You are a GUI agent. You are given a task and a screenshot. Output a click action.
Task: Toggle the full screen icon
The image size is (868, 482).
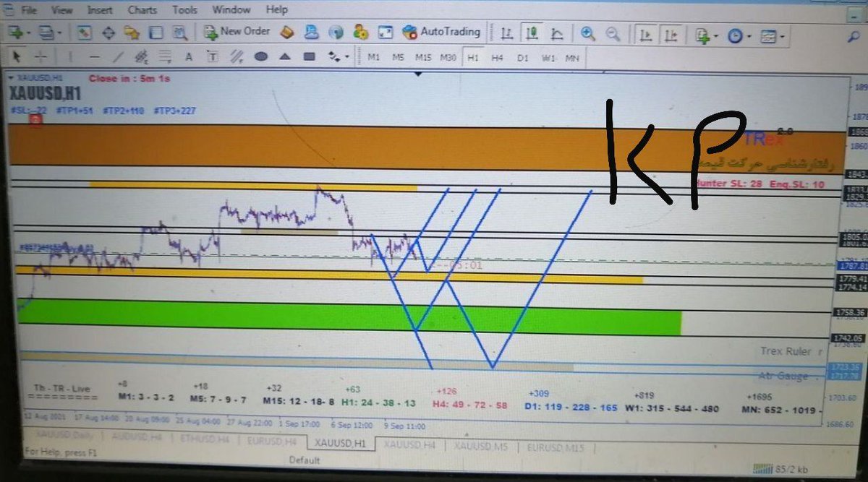point(385,33)
